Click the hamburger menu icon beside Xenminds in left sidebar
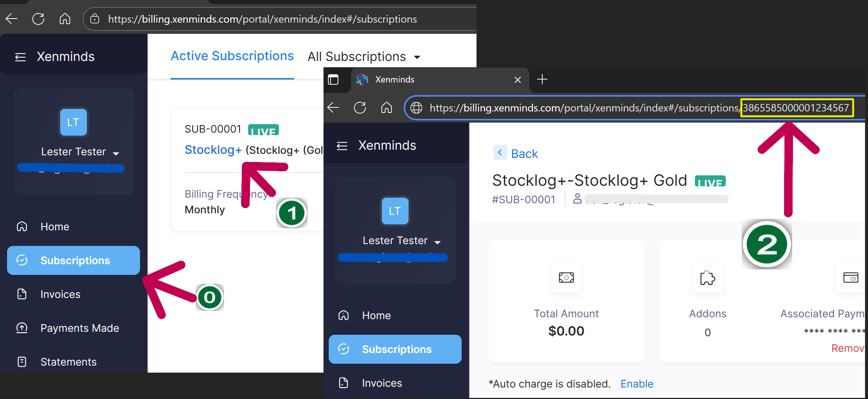The image size is (868, 399). [20, 57]
